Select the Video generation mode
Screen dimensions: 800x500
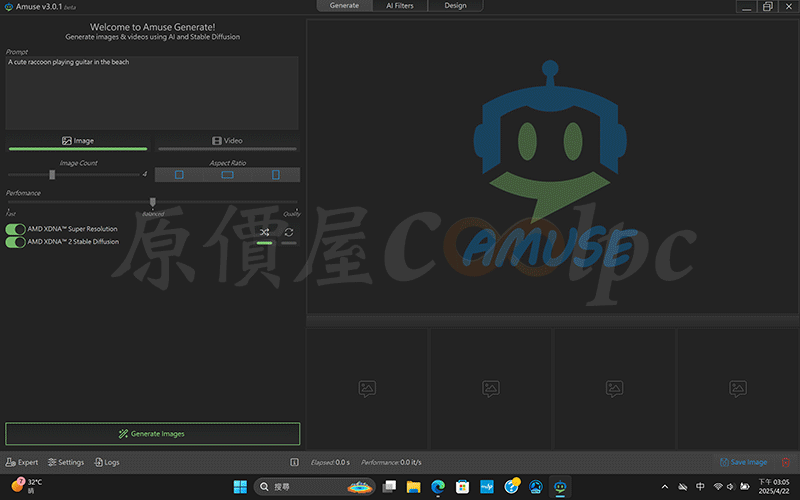[227, 141]
